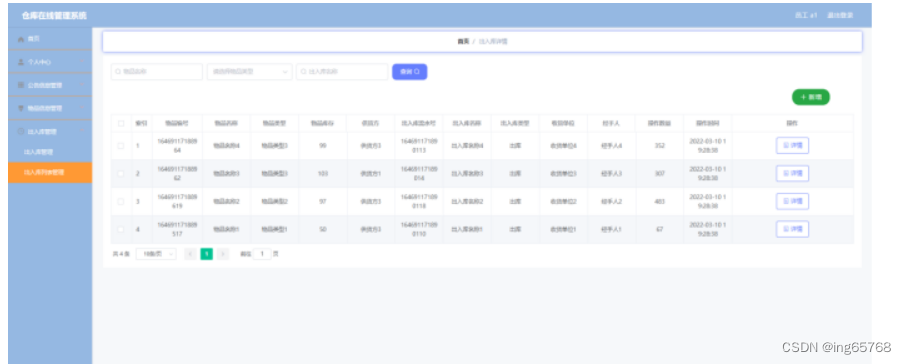906x364 pixels.
Task: Open the 个人中心 sidebar menu
Action: coord(50,62)
